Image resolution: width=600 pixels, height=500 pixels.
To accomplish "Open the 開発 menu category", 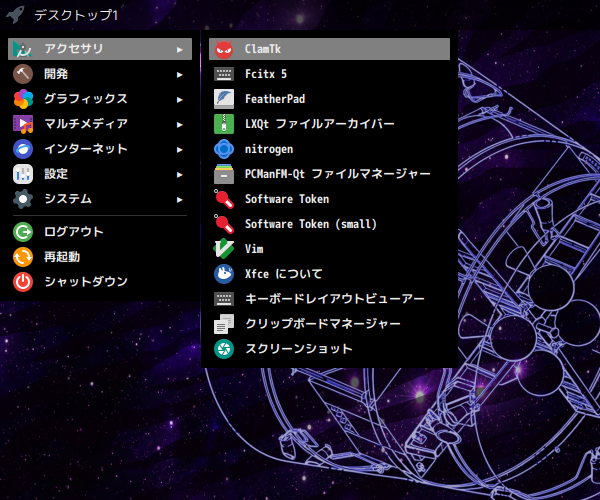I will [100, 74].
